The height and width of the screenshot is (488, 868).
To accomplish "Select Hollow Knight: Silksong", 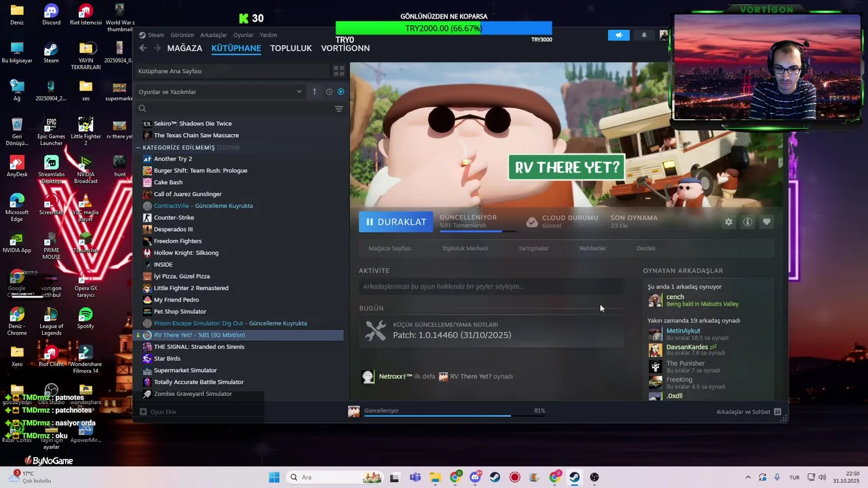I will tap(186, 253).
